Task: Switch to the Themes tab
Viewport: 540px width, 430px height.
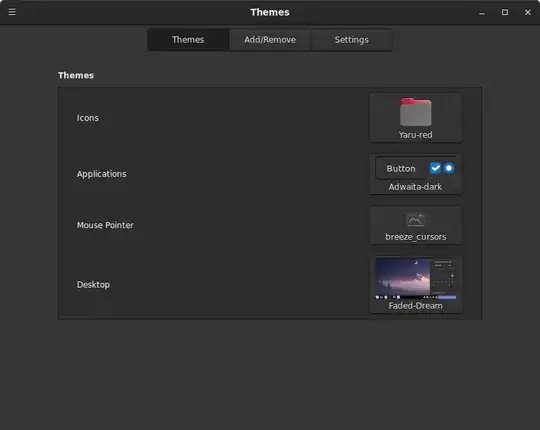Action: click(188, 40)
